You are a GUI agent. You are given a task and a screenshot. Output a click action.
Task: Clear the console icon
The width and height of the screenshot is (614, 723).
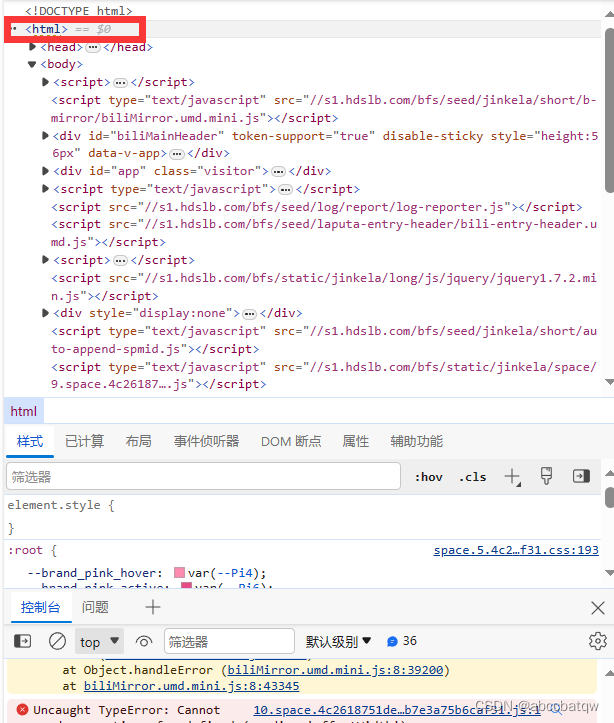click(x=57, y=641)
